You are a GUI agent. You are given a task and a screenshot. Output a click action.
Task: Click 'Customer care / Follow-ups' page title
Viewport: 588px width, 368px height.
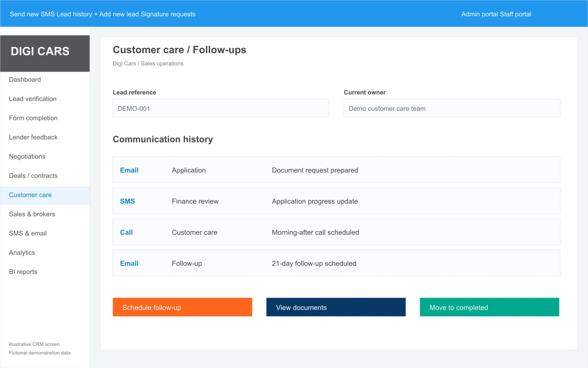pyautogui.click(x=180, y=50)
